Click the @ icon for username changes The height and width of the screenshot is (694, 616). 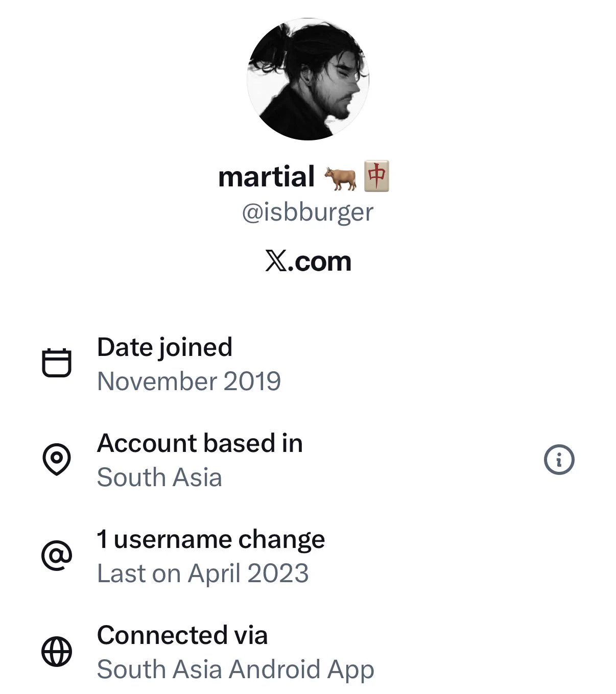[56, 555]
